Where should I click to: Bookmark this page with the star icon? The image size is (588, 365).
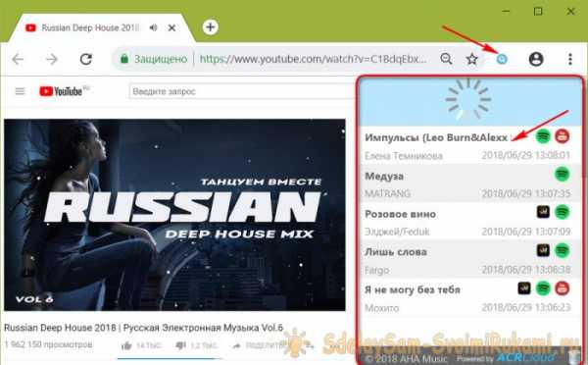471,59
